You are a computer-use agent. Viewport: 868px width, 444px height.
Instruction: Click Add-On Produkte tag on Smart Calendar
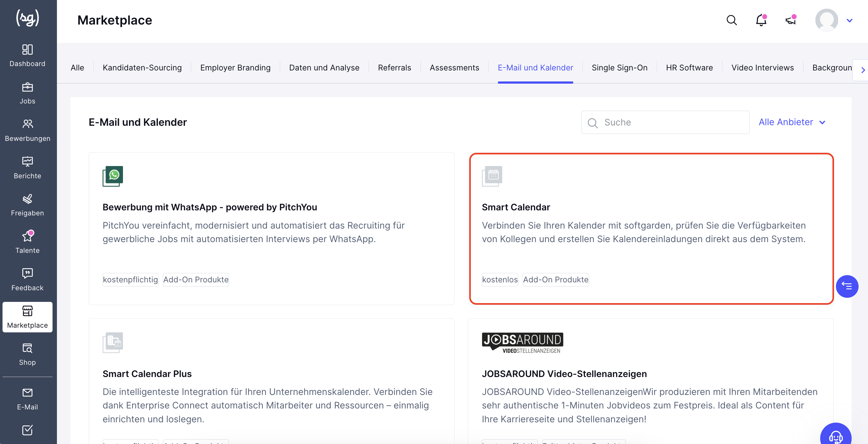555,280
